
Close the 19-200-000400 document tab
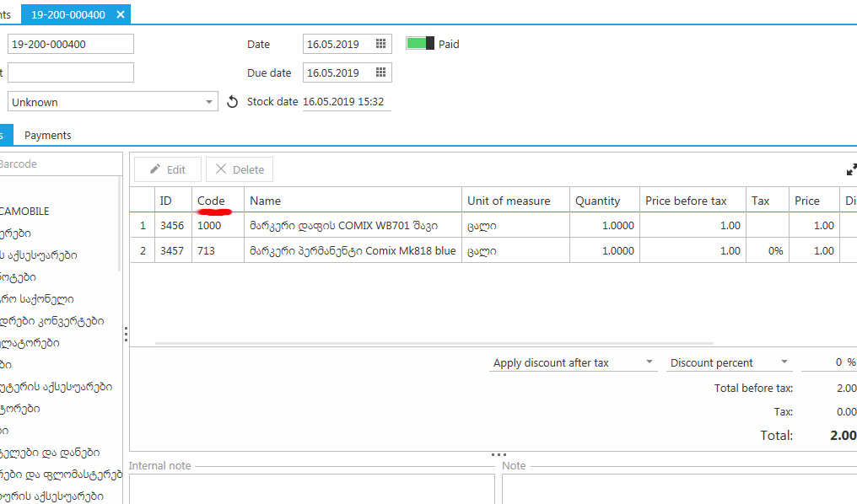point(121,14)
